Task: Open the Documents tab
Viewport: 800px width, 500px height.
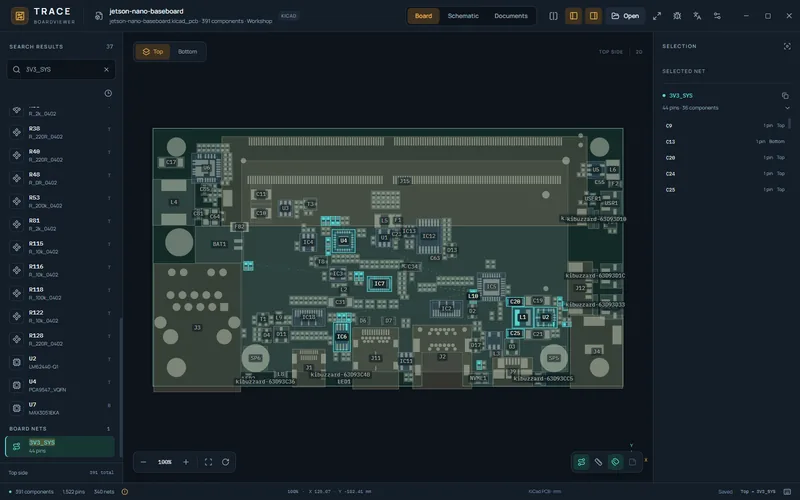Action: coord(511,16)
